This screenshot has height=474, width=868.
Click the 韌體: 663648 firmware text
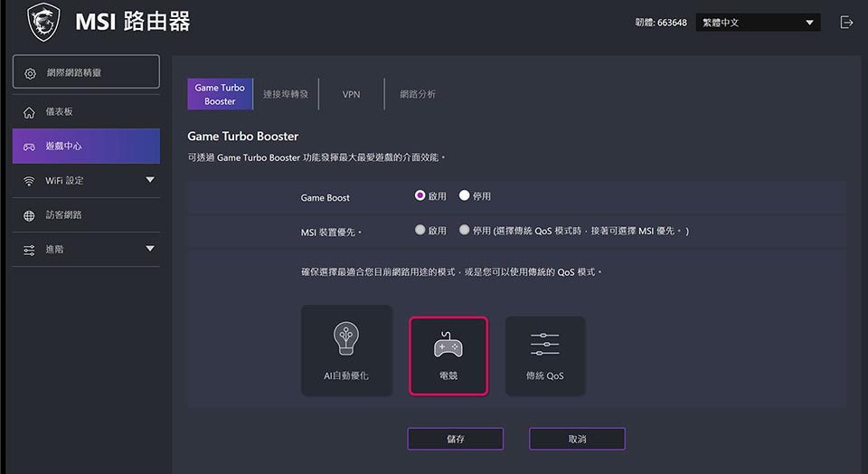tap(661, 23)
